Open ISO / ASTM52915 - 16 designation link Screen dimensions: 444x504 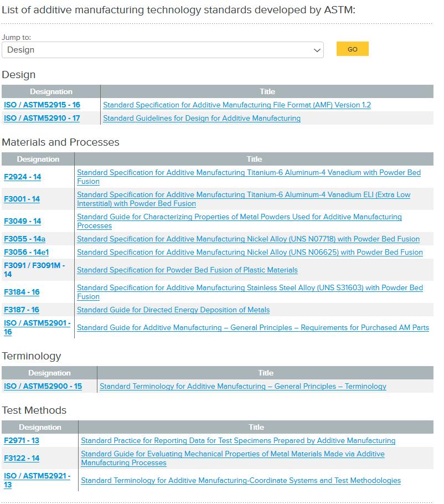(42, 105)
